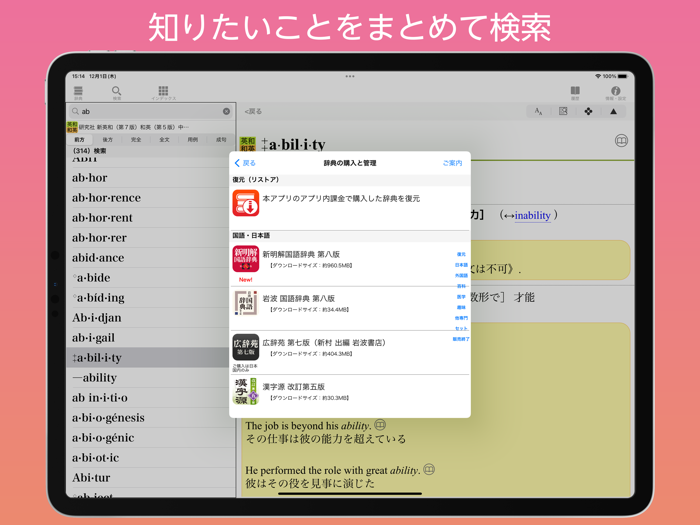Jump to 外国語 in the section index
Image resolution: width=700 pixels, height=525 pixels.
(x=461, y=275)
